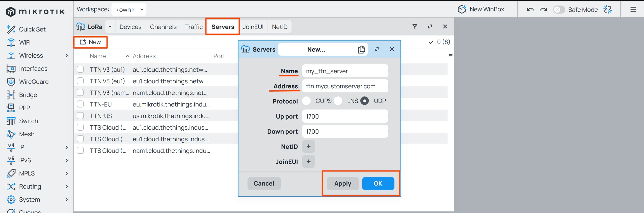Screen dimensions: 644x213
Task: Check the TTN-EU server row
Action: point(80,104)
